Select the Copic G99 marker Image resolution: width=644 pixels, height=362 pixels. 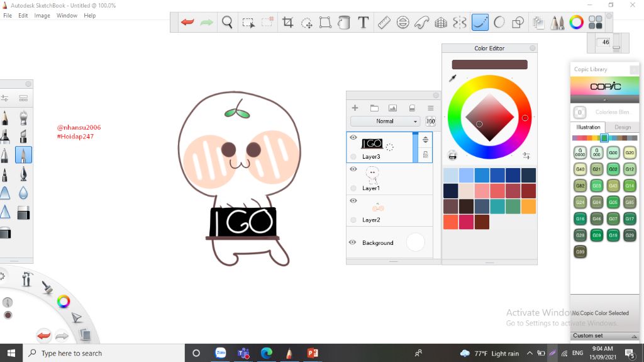[x=580, y=251]
